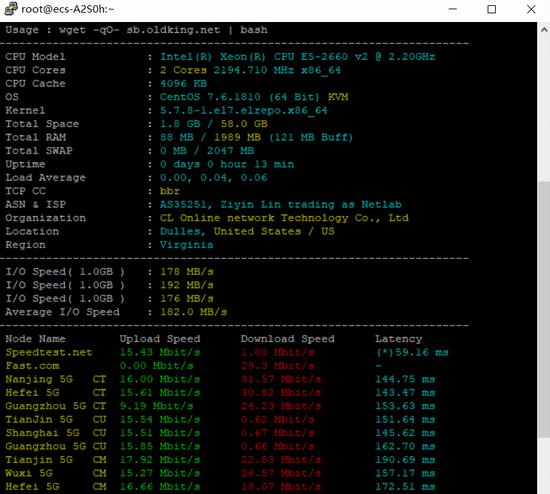Click the Fast.com node name
Viewport: 550px width, 494px height.
[x=32, y=366]
